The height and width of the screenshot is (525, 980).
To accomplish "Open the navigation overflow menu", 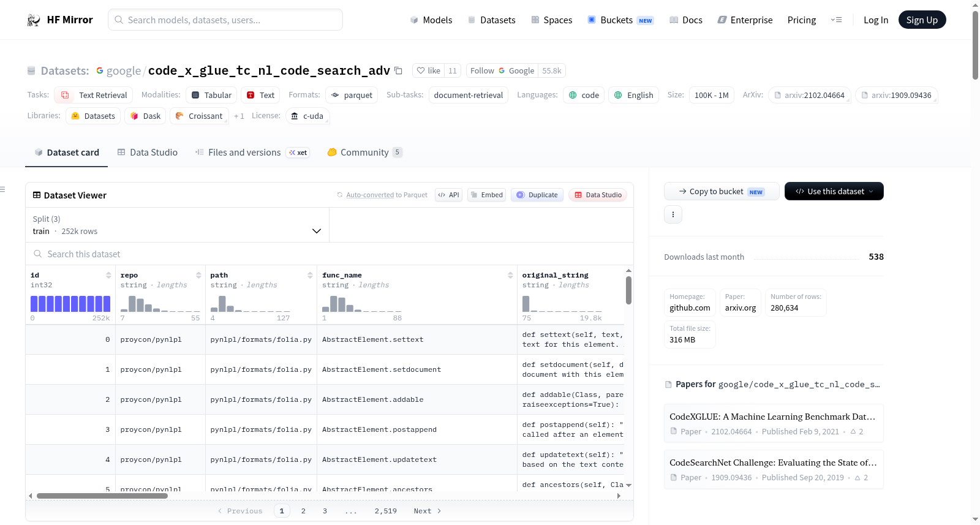I will [836, 20].
